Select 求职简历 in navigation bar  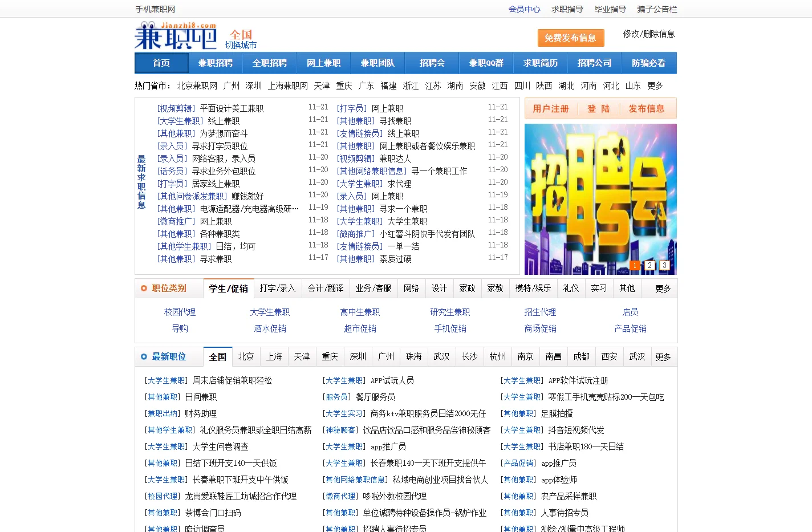541,63
